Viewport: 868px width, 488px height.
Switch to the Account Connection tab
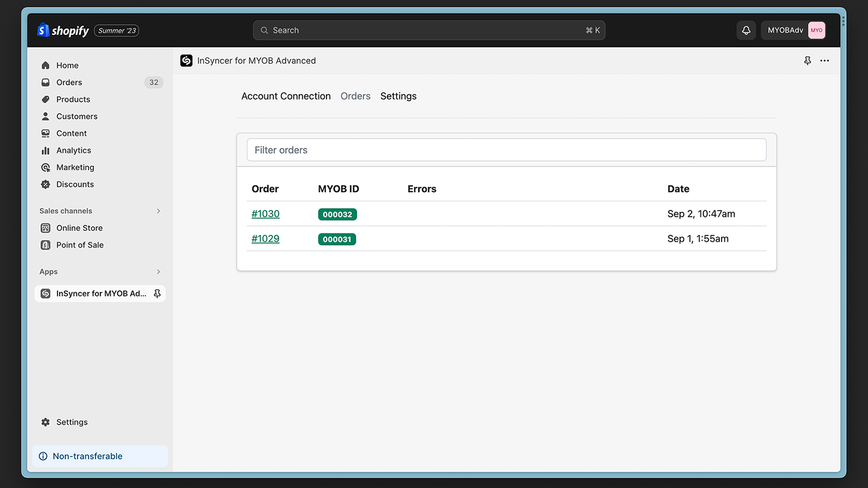286,96
